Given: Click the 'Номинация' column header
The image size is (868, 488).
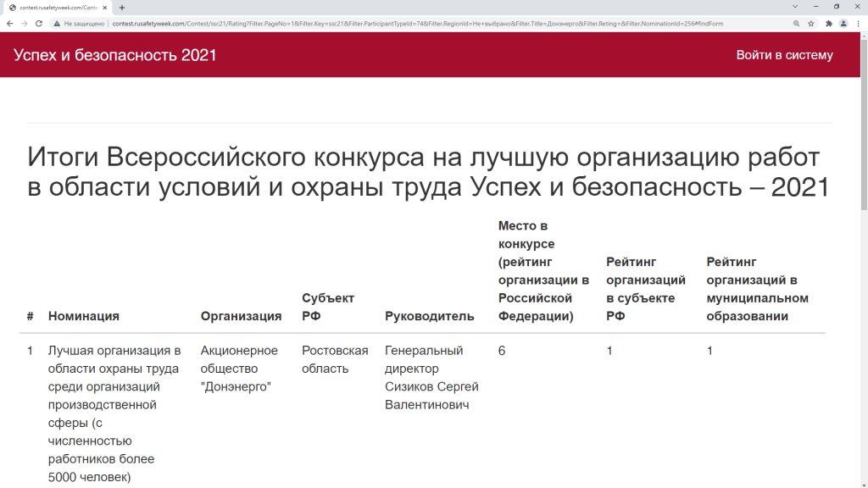Looking at the screenshot, I should click(x=84, y=316).
